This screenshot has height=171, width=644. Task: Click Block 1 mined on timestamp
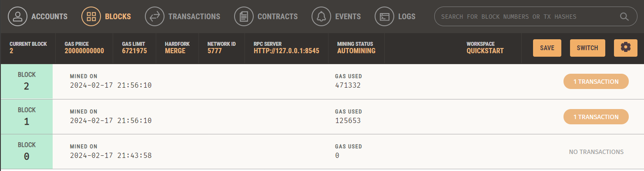pos(111,120)
